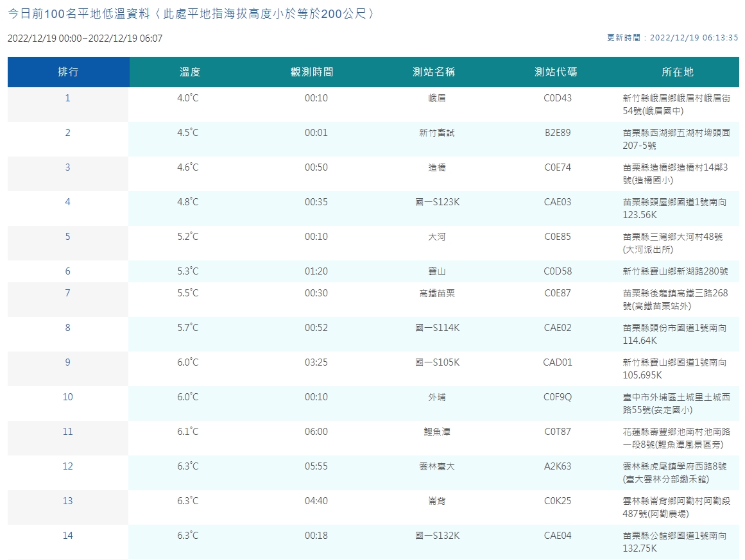Click temperature 5.3°C

click(x=188, y=272)
